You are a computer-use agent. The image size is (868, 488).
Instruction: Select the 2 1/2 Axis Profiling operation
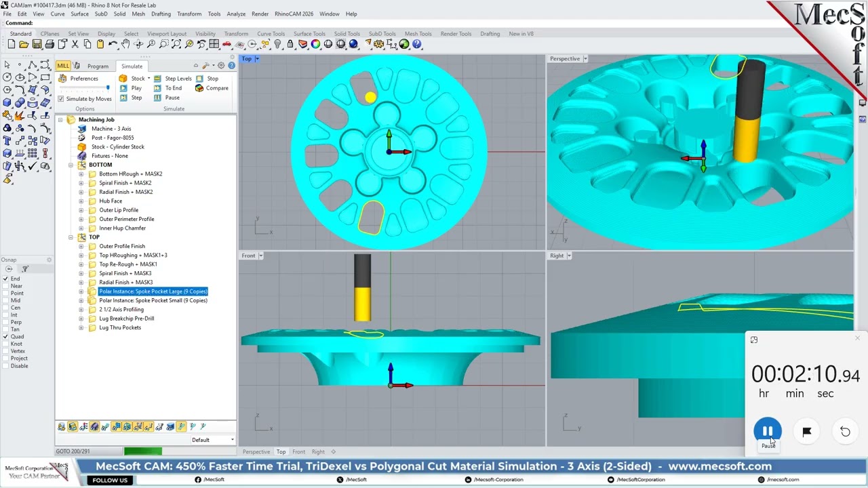click(x=121, y=310)
